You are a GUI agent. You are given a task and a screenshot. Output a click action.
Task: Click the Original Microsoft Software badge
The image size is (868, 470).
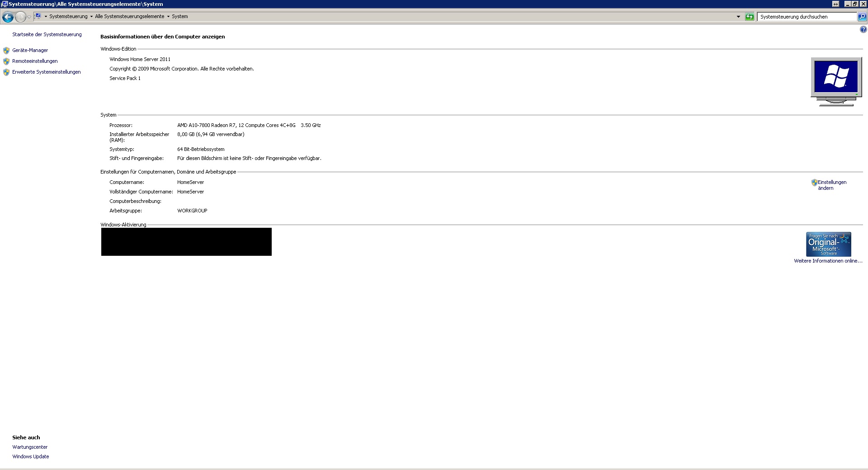(828, 244)
